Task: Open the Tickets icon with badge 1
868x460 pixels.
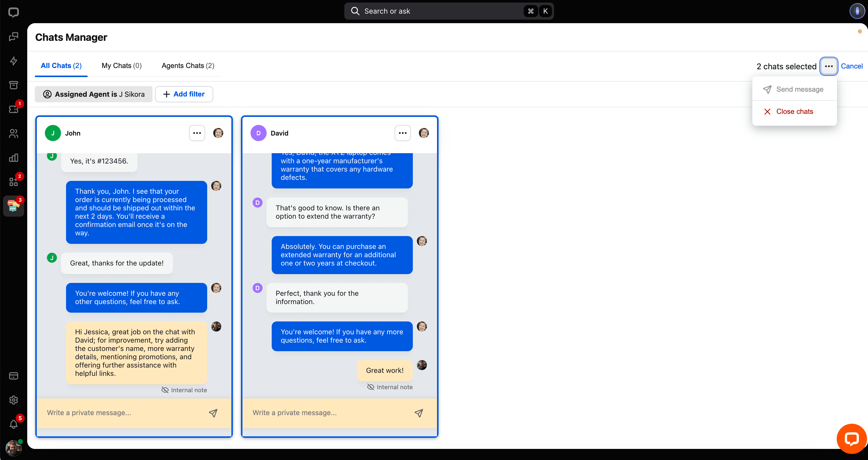Action: coord(13,109)
